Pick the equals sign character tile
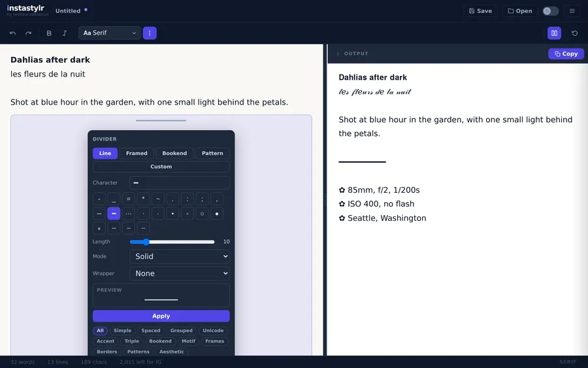 [128, 199]
